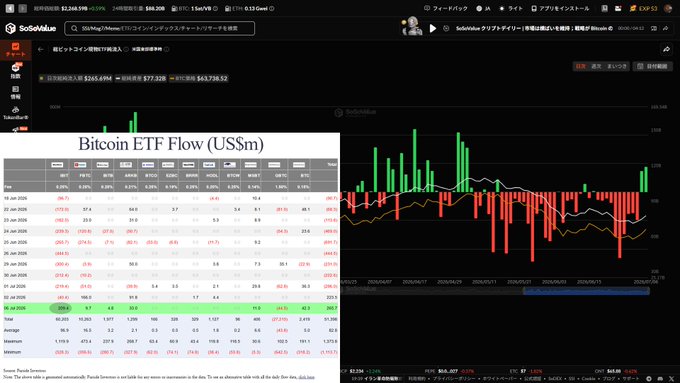
Task: Switch theme with the ライト toggle
Action: (x=511, y=8)
